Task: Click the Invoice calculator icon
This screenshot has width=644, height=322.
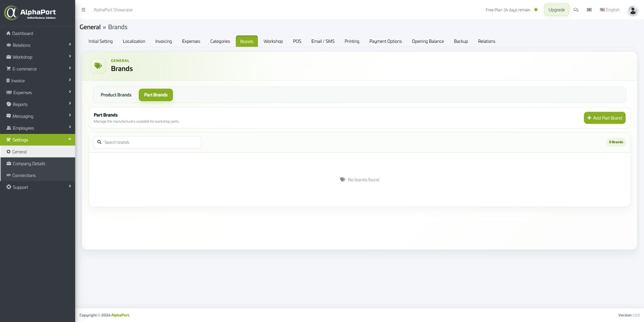Action: coord(8,80)
